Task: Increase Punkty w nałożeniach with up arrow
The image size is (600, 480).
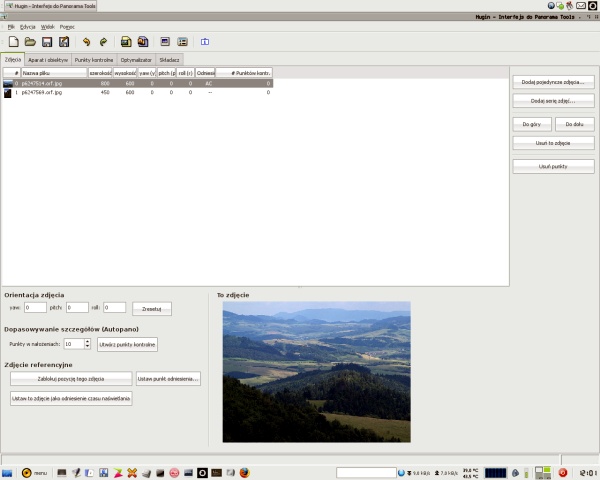Action: (x=88, y=341)
